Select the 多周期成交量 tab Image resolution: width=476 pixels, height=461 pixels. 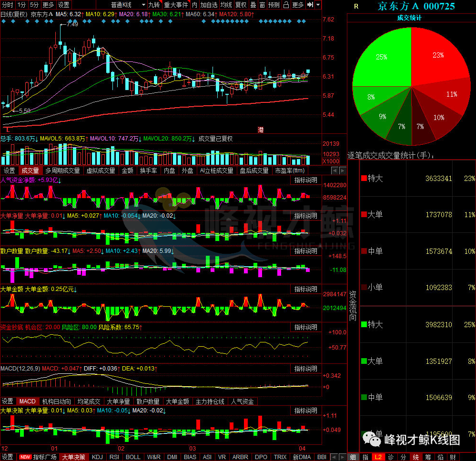click(62, 170)
